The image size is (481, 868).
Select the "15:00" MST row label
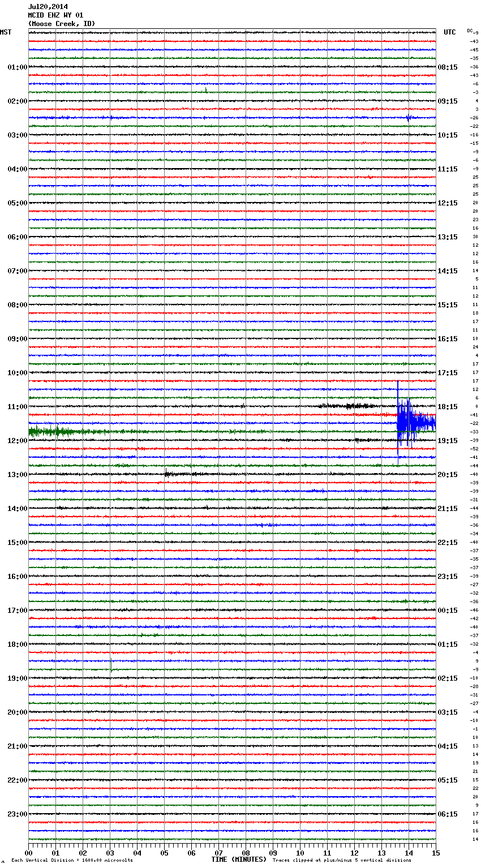(x=18, y=543)
